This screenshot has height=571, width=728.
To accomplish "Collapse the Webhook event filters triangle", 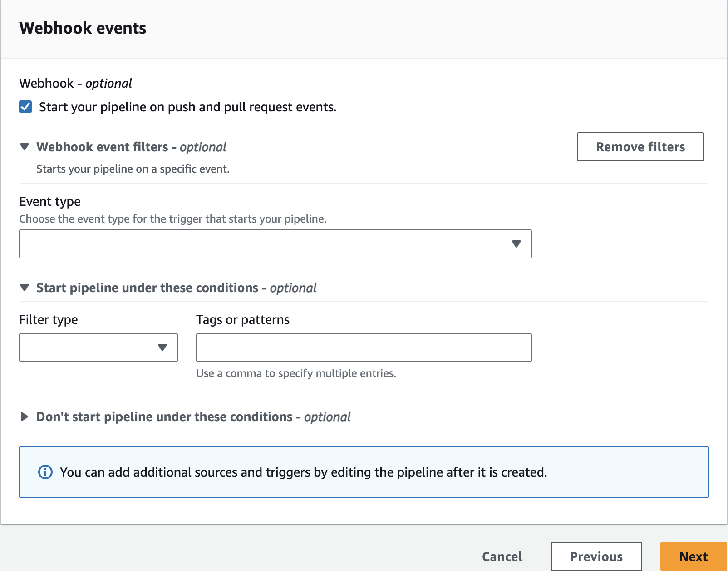I will coord(25,147).
